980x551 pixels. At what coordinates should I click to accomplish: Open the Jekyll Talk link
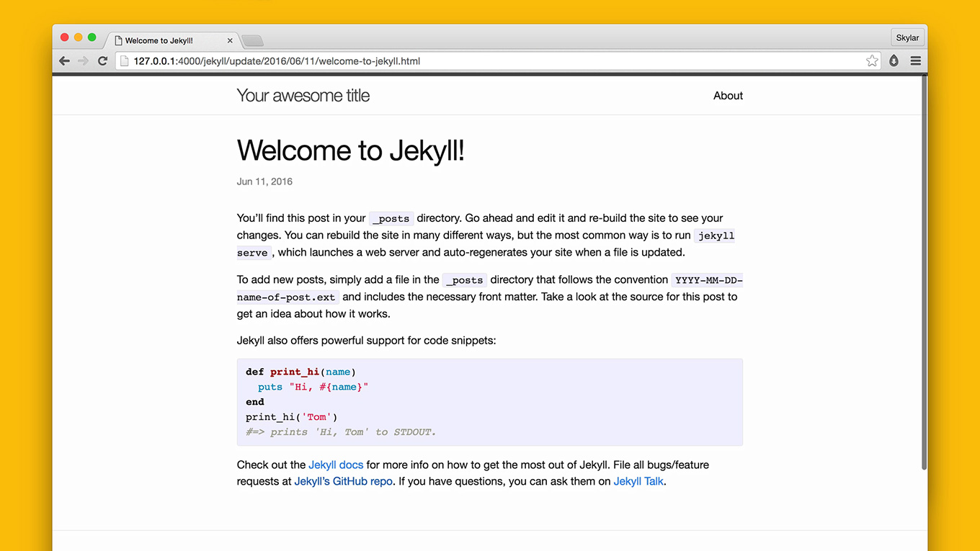pos(638,481)
